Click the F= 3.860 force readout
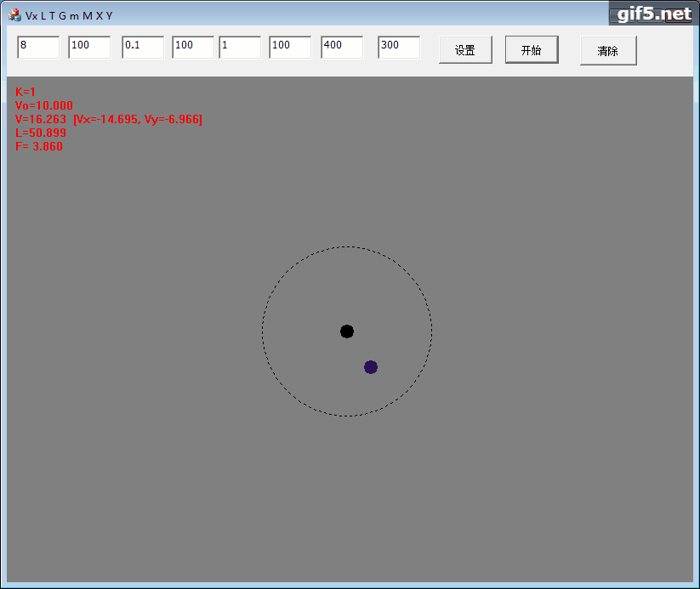 39,146
